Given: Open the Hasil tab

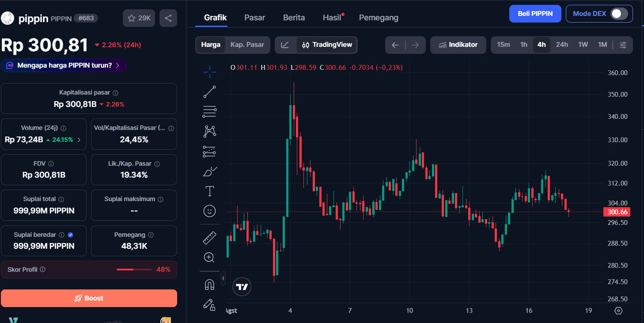Looking at the screenshot, I should pyautogui.click(x=332, y=18).
